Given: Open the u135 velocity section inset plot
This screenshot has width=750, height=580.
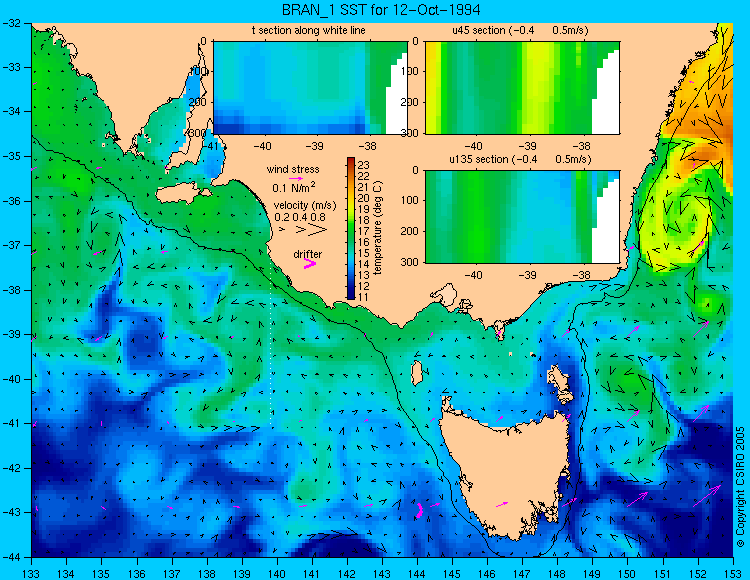Looking at the screenshot, I should coord(522,216).
